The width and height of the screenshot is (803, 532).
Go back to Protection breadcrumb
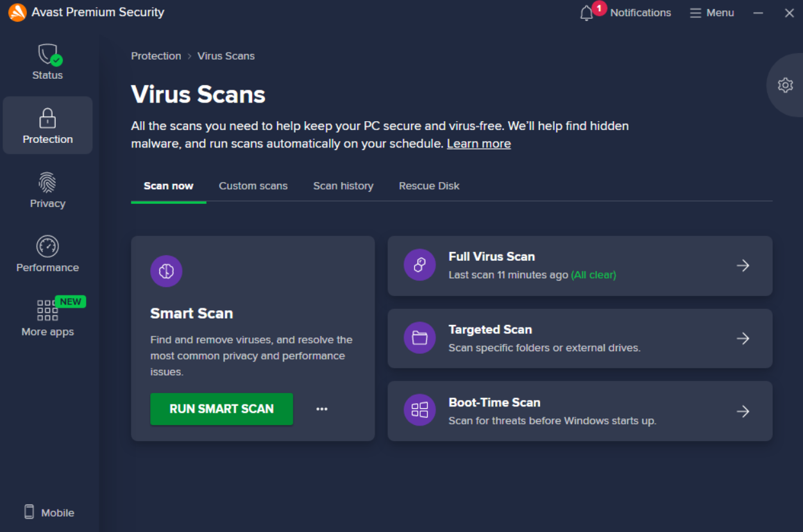coord(156,56)
